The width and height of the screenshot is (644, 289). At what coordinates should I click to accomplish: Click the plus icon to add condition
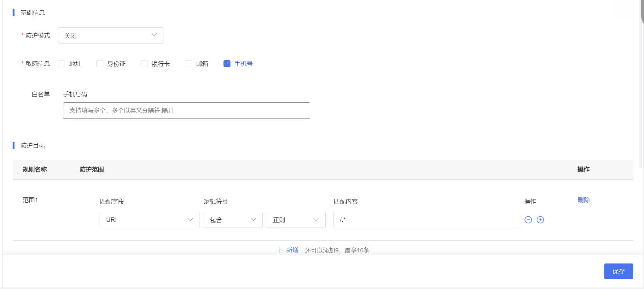click(540, 220)
